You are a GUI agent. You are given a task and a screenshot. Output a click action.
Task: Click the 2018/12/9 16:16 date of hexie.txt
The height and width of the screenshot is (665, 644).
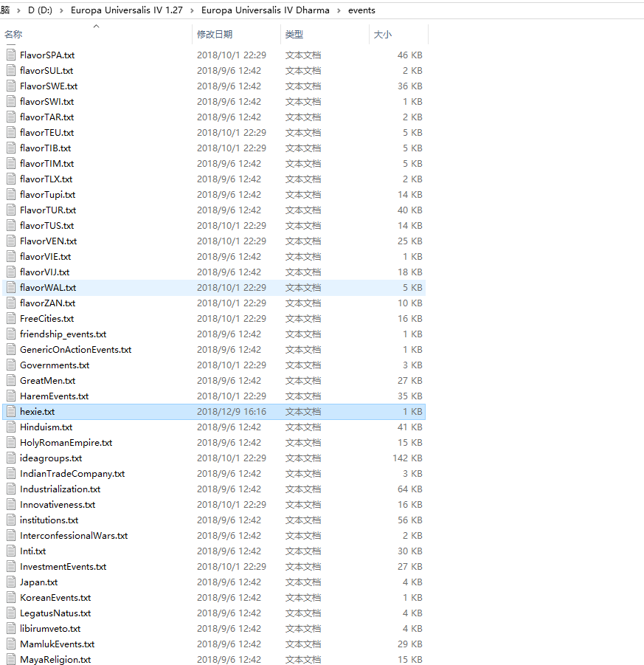(x=232, y=412)
